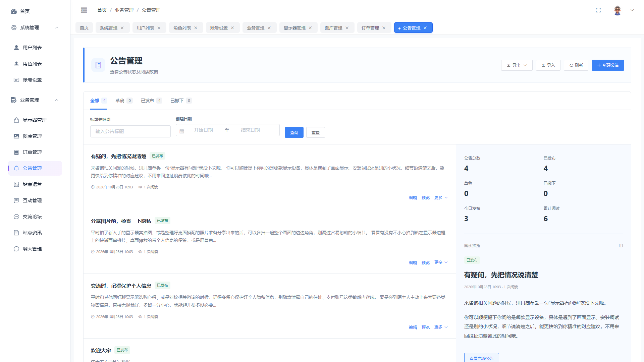Close the 图库管理 tab

pos(347,28)
